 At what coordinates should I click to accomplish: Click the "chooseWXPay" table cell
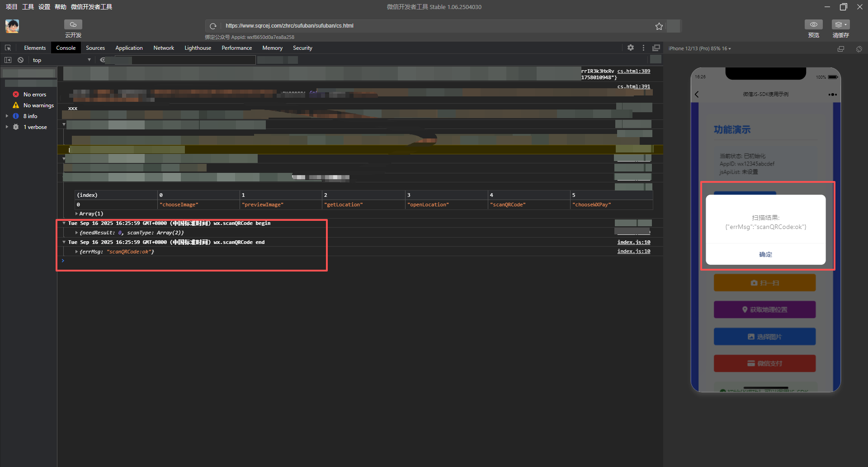pos(611,205)
